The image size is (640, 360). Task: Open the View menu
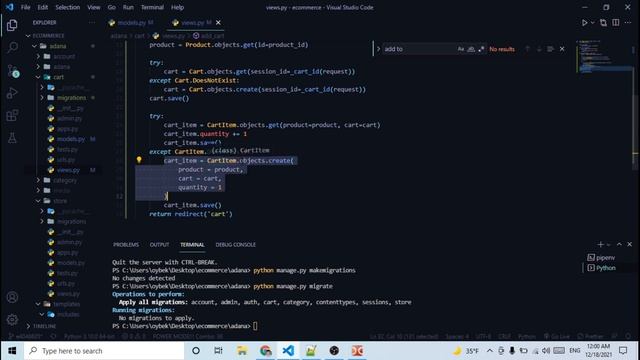(93, 7)
